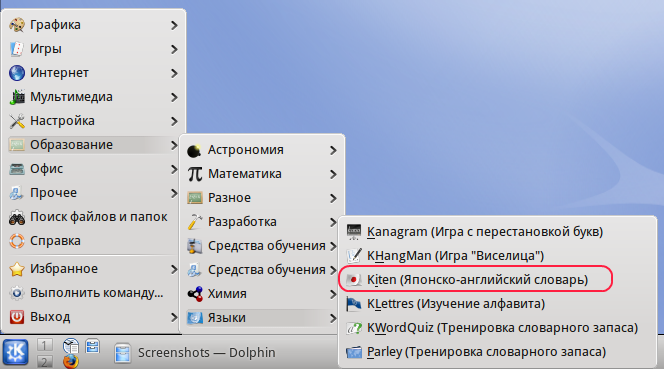664x369 pixels.
Task: Click the Химия label text
Action: click(227, 294)
